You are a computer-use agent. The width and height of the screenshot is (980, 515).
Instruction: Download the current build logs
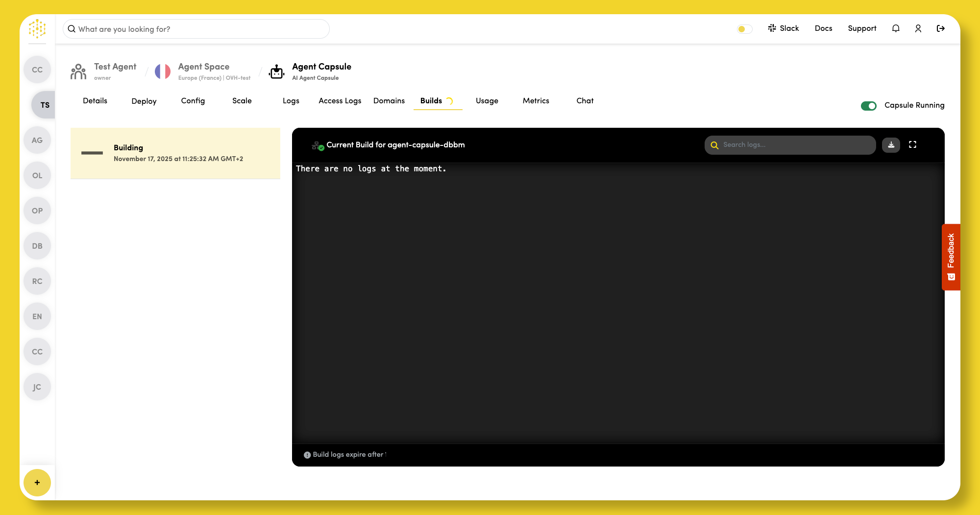click(891, 145)
